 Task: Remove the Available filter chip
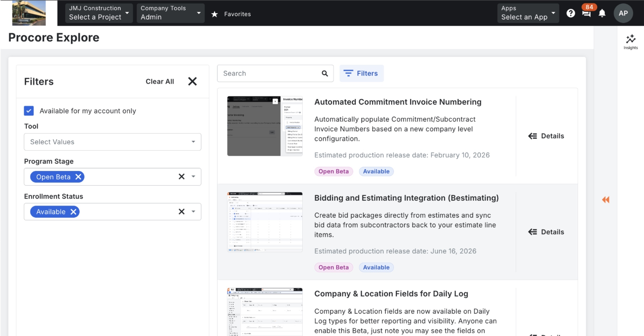coord(73,212)
